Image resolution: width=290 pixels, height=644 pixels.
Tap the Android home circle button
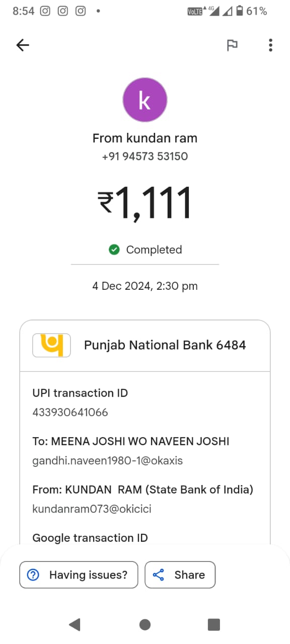(145, 624)
